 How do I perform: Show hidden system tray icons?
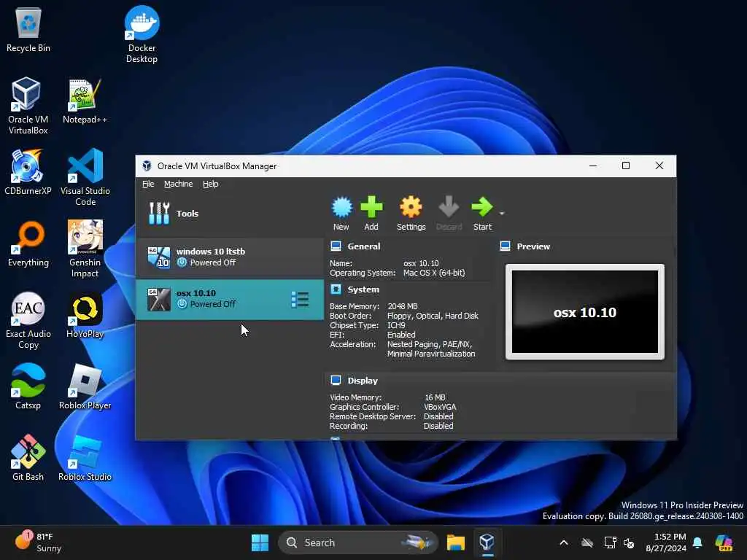[x=564, y=542]
